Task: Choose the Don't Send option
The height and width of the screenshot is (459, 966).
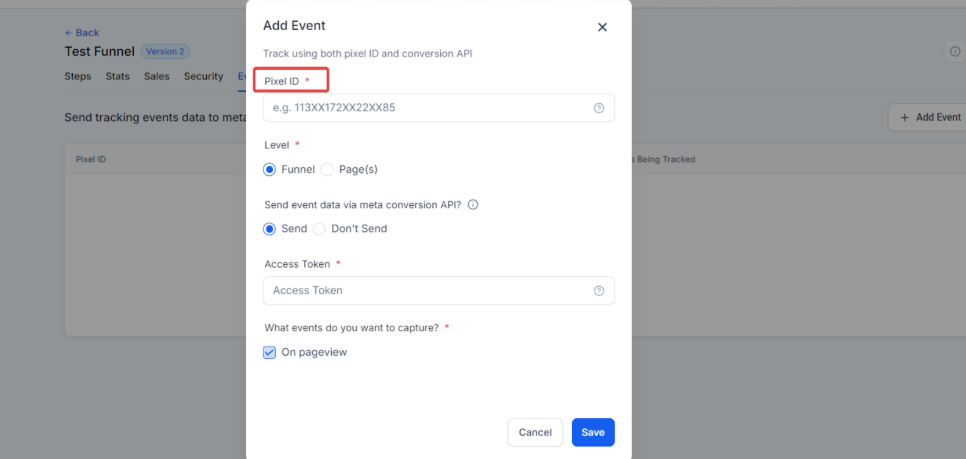Action: click(320, 229)
